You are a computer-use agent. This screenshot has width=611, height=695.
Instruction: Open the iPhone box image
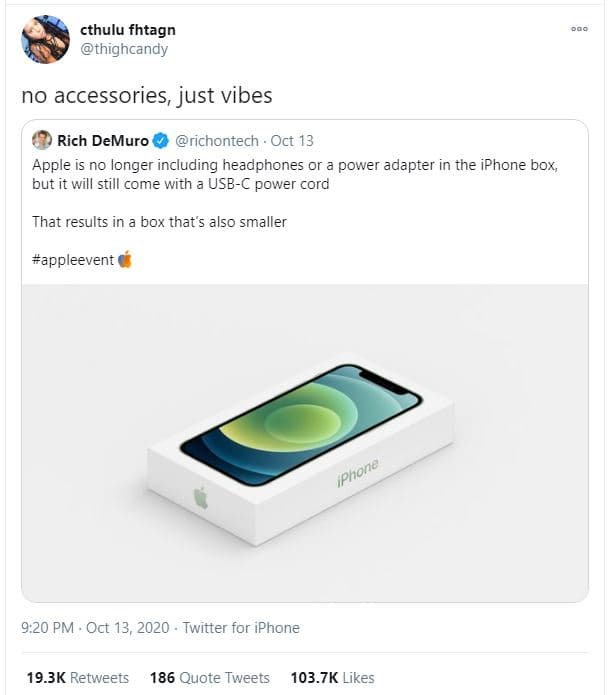pyautogui.click(x=304, y=442)
